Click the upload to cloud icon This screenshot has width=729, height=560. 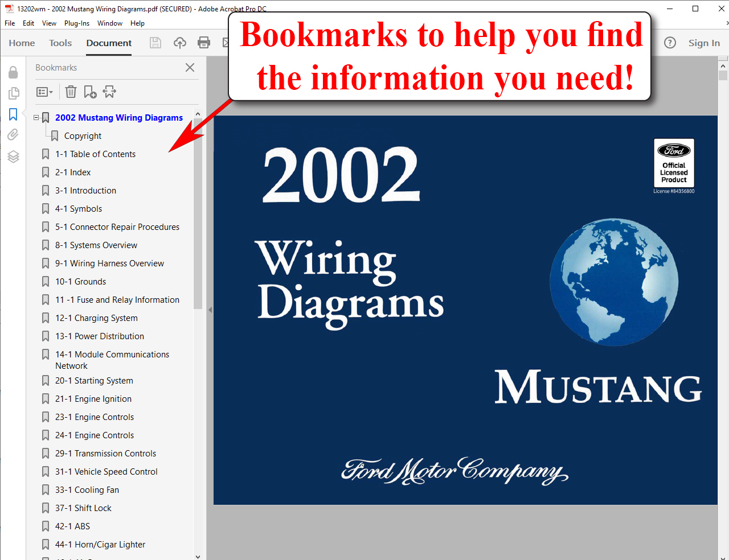pos(180,43)
